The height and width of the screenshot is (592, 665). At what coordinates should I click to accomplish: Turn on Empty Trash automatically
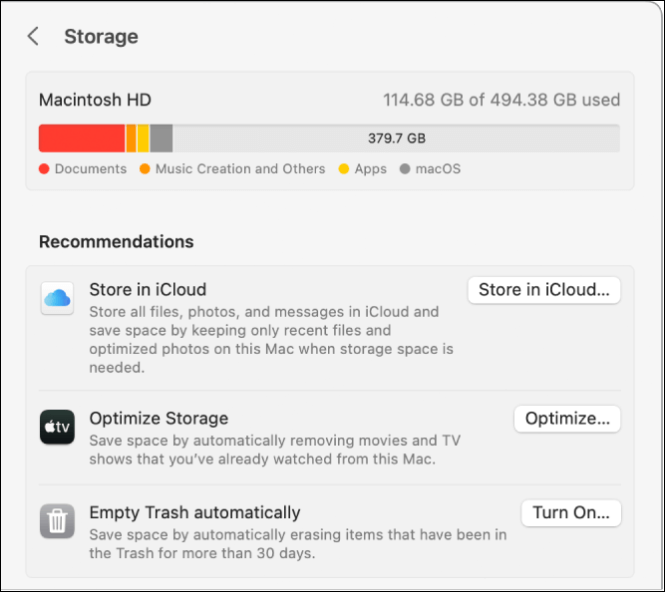click(571, 513)
